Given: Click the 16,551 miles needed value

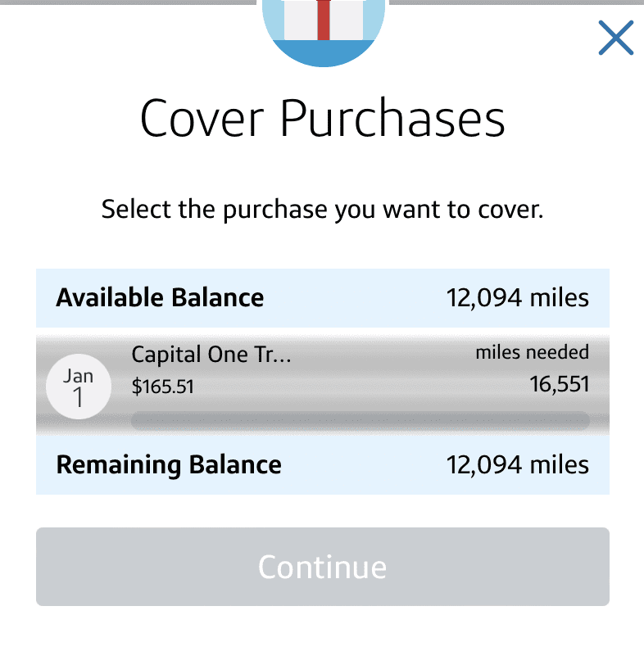Looking at the screenshot, I should [x=560, y=384].
